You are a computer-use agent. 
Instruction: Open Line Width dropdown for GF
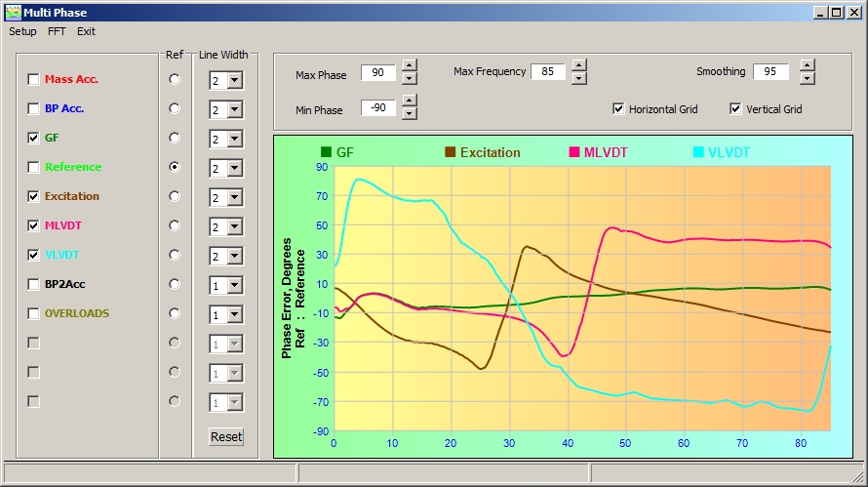[235, 139]
